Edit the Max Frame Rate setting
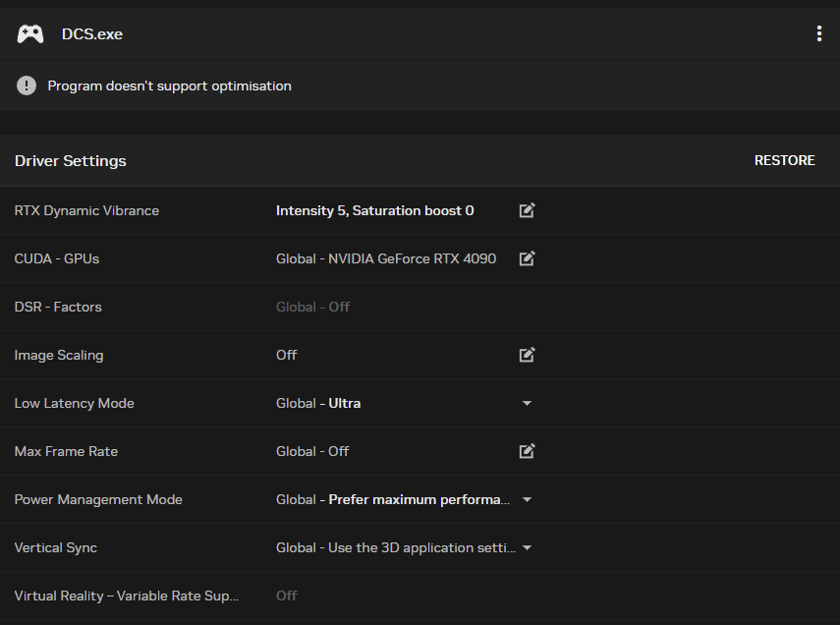 tap(528, 451)
